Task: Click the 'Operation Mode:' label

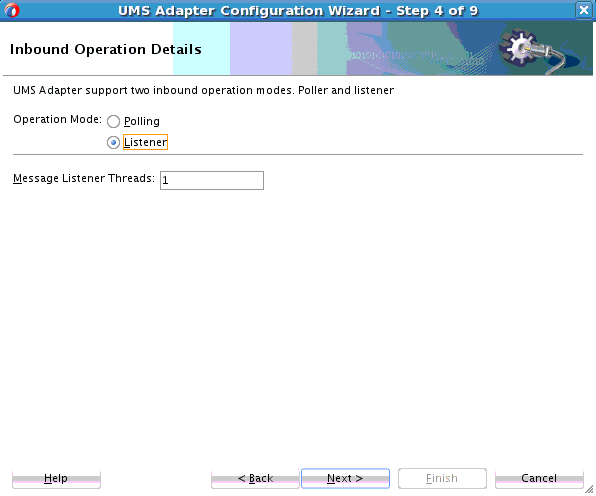Action: [x=57, y=119]
